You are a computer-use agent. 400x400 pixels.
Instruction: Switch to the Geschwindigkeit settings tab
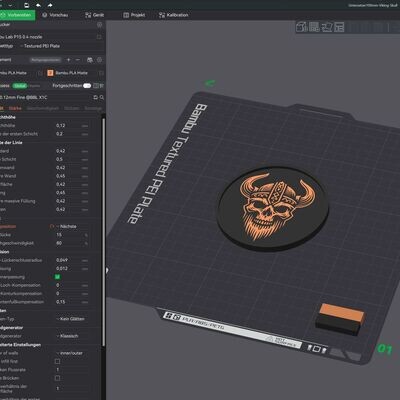point(43,108)
